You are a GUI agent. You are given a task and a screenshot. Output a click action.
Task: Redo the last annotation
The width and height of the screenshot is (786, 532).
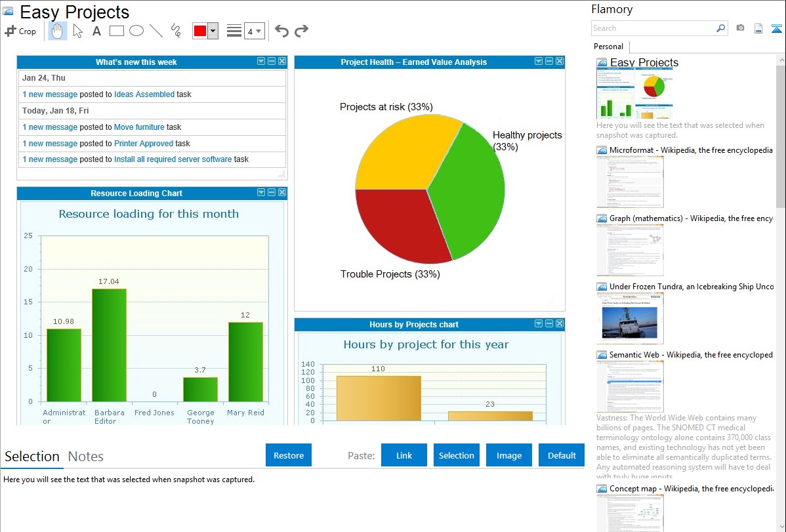301,31
